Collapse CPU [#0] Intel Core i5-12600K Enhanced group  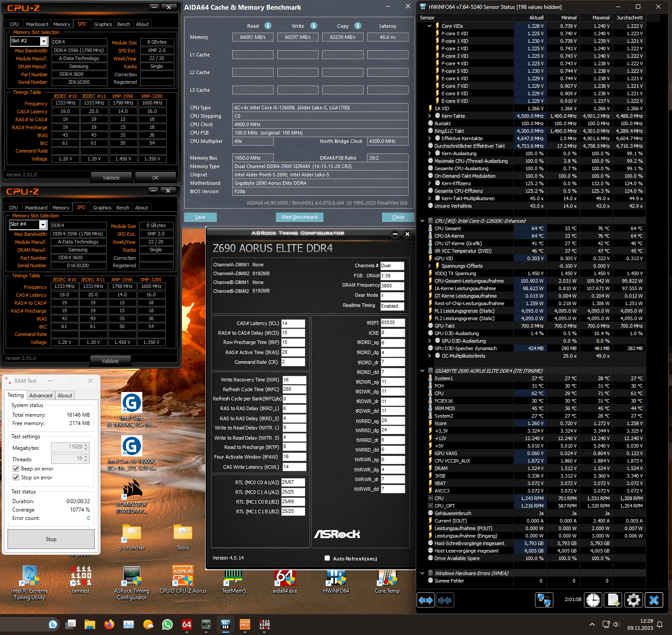(x=423, y=221)
